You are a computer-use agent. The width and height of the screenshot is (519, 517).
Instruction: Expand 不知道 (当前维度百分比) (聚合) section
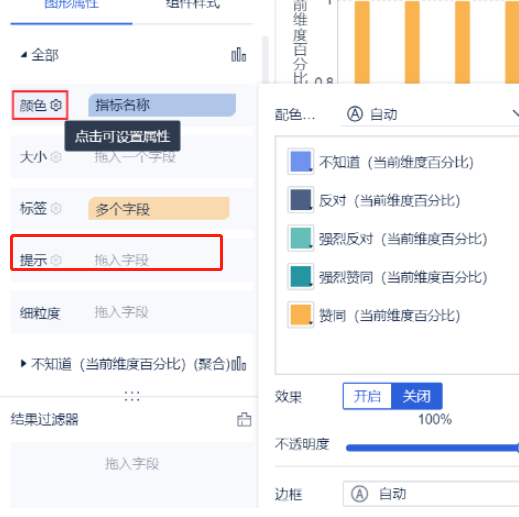click(x=23, y=363)
